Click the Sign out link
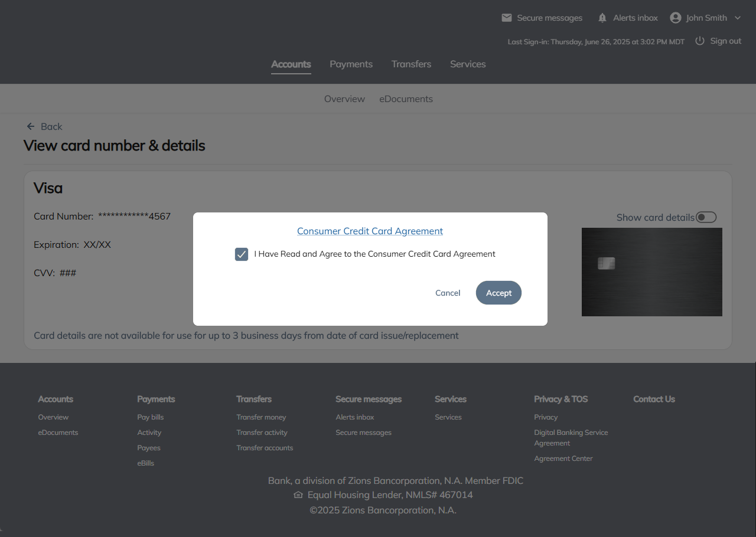756x537 pixels. point(726,41)
